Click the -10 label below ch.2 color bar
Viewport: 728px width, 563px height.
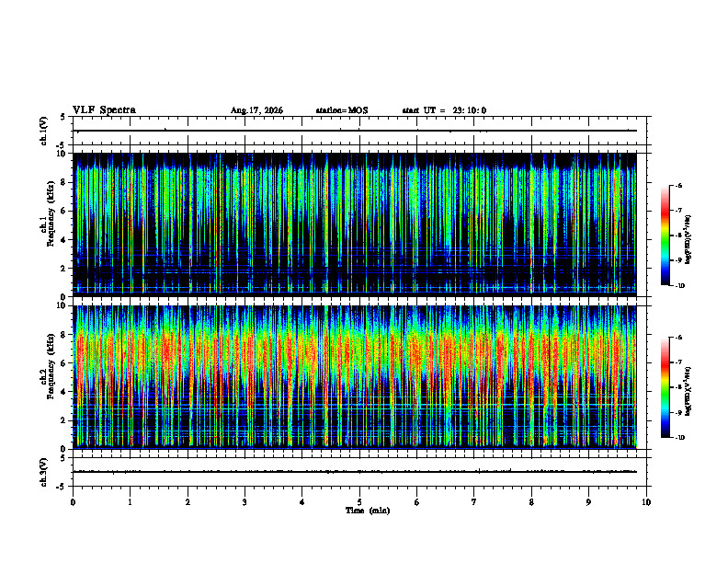(x=679, y=438)
